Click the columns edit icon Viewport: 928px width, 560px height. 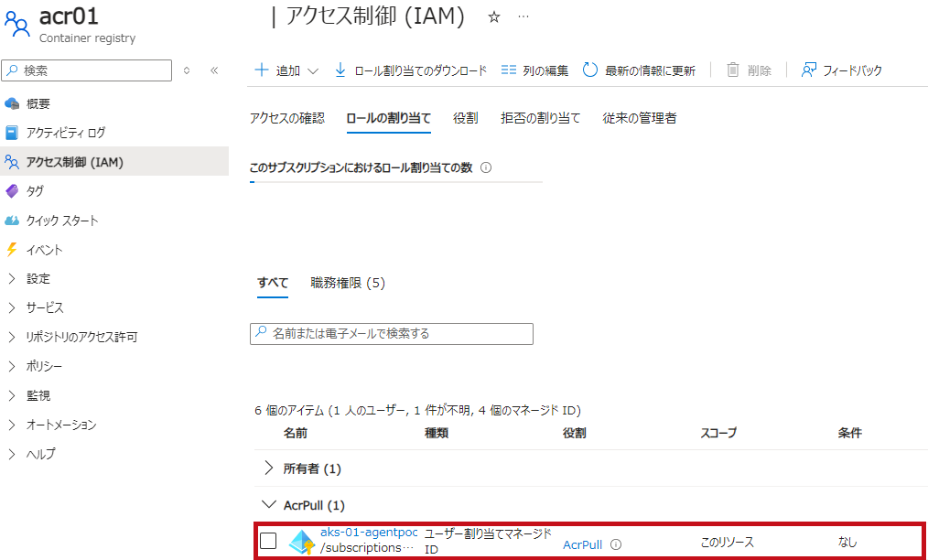509,70
